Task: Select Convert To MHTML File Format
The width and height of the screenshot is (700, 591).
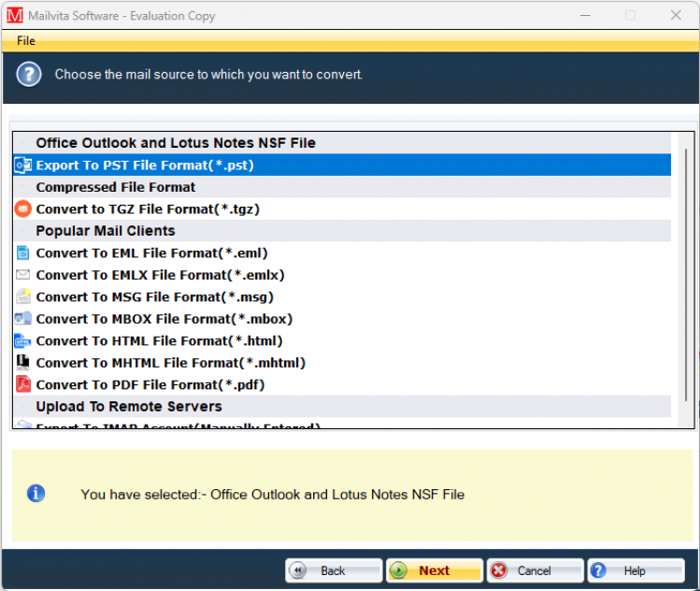Action: point(342,362)
